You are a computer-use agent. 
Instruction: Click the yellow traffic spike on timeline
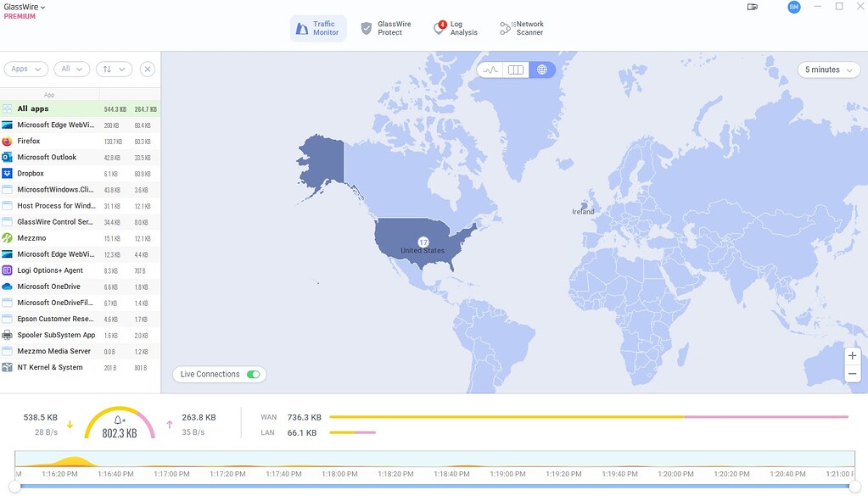tap(73, 461)
